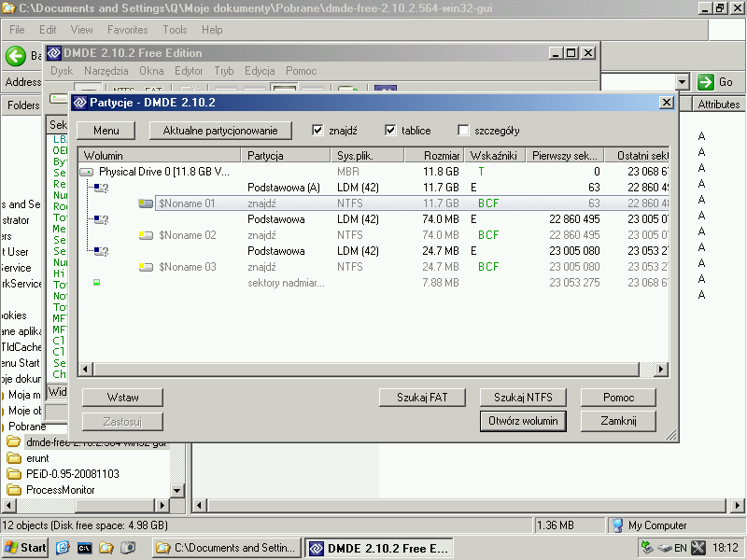Click the partition icon of the 11.7 GB Podstawowa (A) row
Screen dimensions: 747x560
tap(101, 189)
